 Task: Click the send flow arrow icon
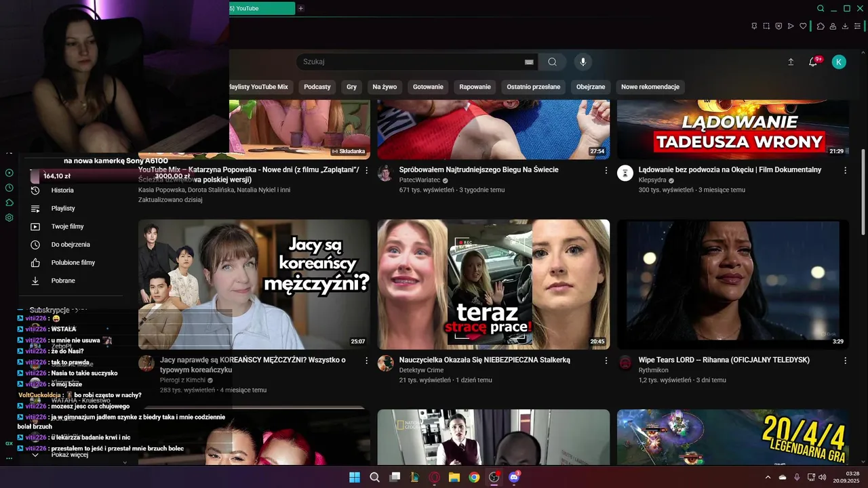(791, 26)
